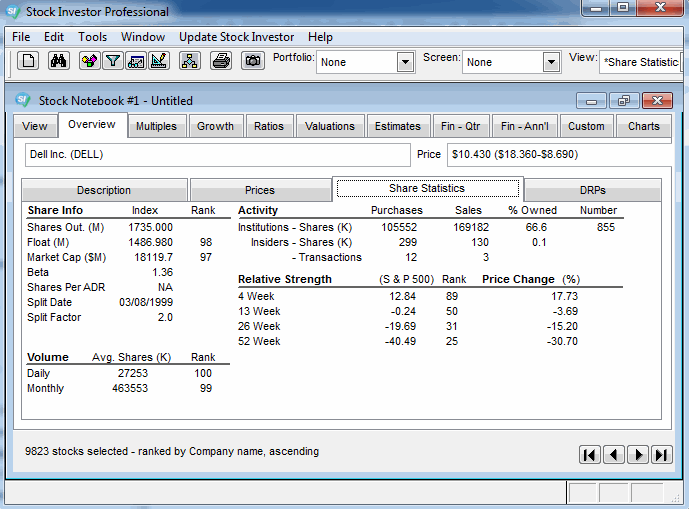Click the colored shapes portfolio icon

[x=90, y=61]
